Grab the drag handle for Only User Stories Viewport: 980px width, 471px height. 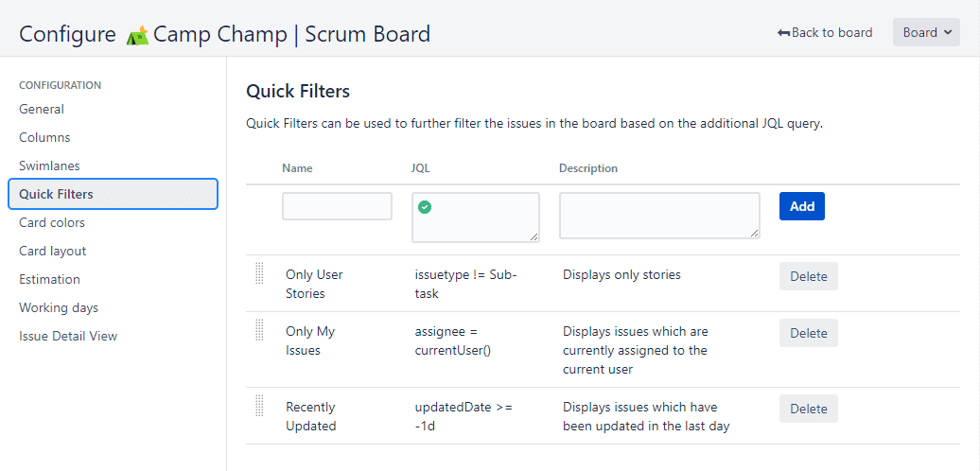tap(260, 273)
